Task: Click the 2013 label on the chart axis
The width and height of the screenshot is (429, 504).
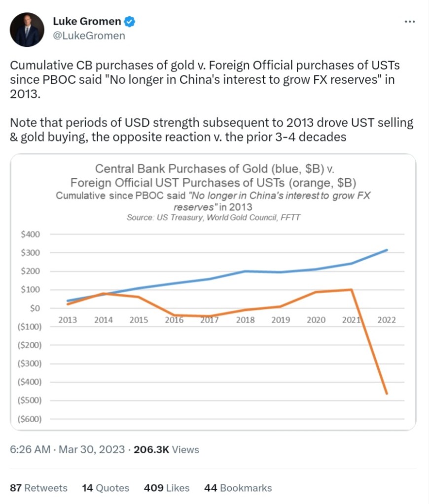Action: pos(68,320)
